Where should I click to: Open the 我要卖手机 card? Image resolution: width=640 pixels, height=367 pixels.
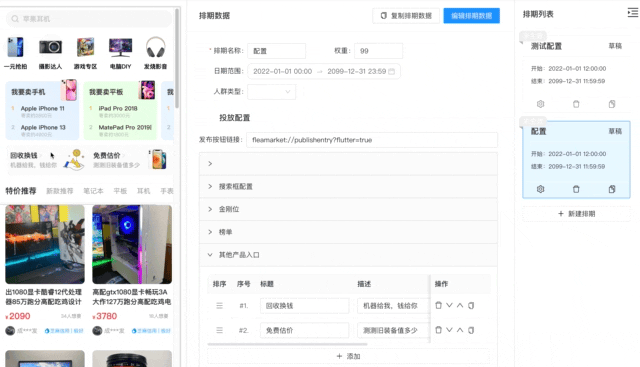(42, 110)
